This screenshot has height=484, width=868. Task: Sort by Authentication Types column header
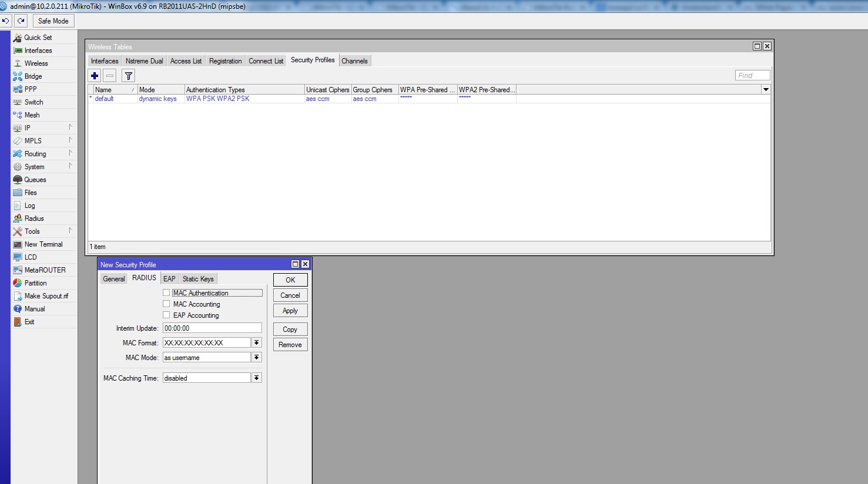[x=244, y=90]
